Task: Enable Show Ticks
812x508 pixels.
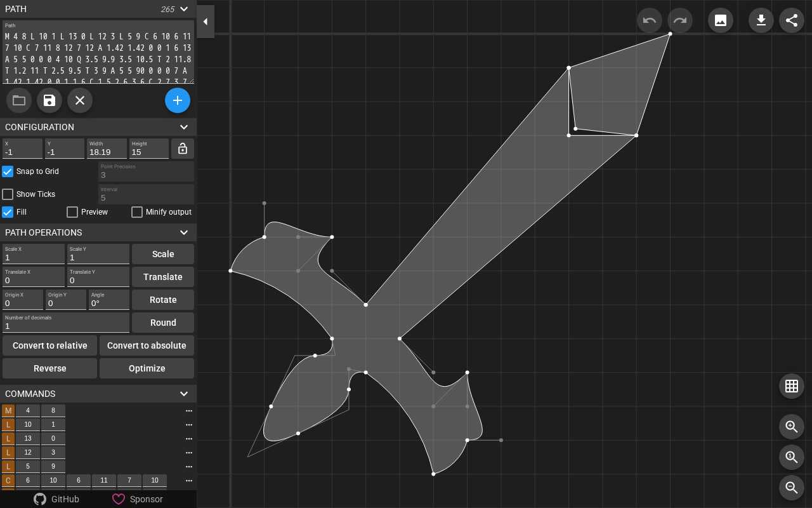Action: tap(8, 194)
